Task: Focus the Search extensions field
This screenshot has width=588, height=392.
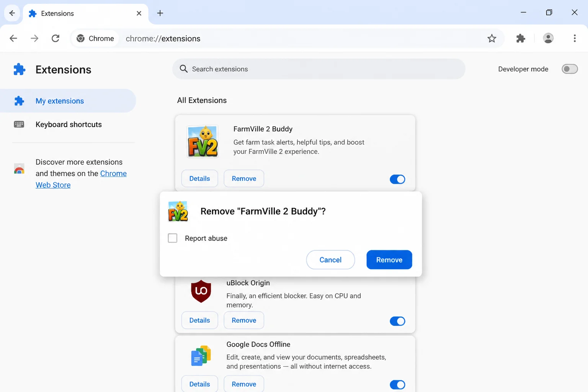Action: [x=318, y=69]
